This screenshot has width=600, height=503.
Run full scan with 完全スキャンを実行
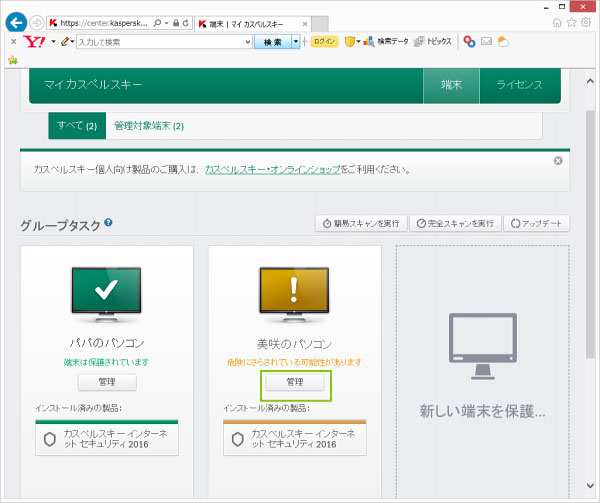(455, 223)
